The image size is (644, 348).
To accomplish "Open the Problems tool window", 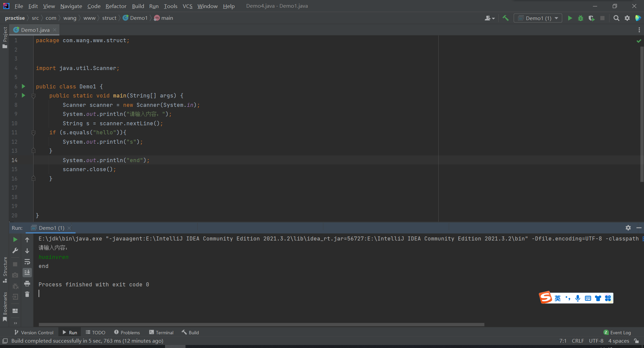I will [127, 333].
